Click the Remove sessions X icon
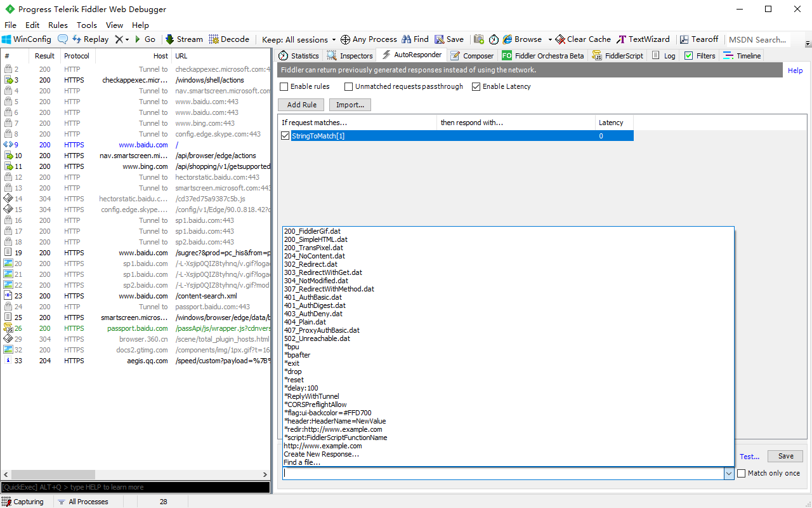 click(x=119, y=39)
